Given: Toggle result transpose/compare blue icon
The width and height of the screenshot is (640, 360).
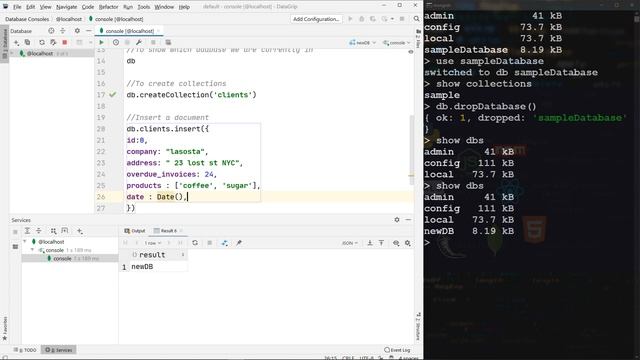Looking at the screenshot, I should [x=224, y=243].
